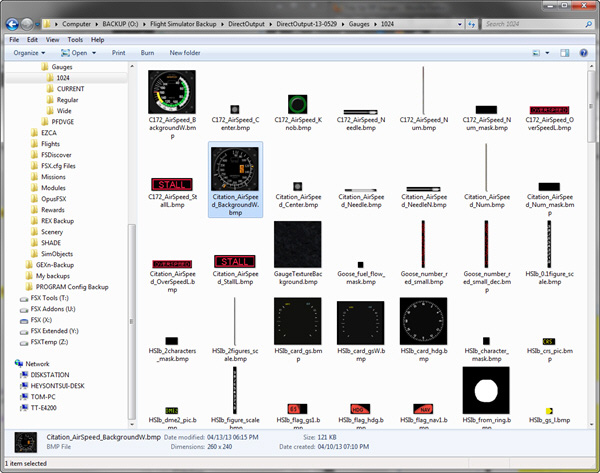The width and height of the screenshot is (600, 473).
Task: Open the view options dropdown arrow
Action: pyautogui.click(x=547, y=53)
